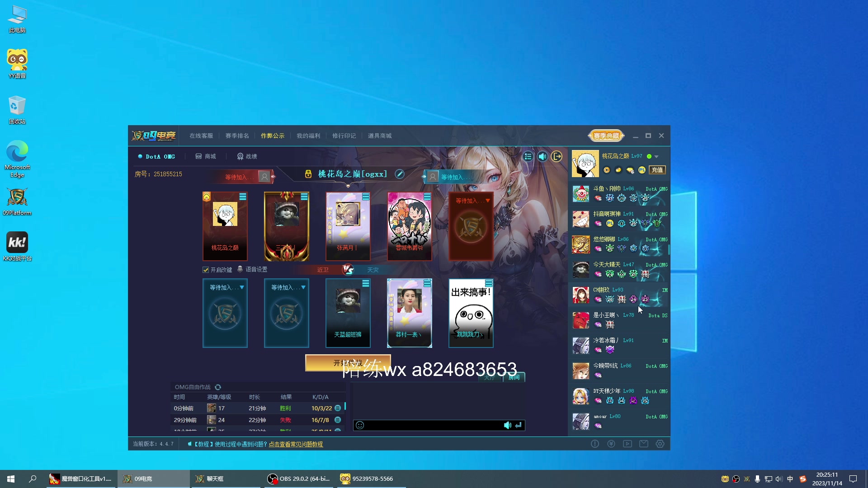
Task: Open menu on 跳跳跳刀 player card
Action: coord(489,283)
